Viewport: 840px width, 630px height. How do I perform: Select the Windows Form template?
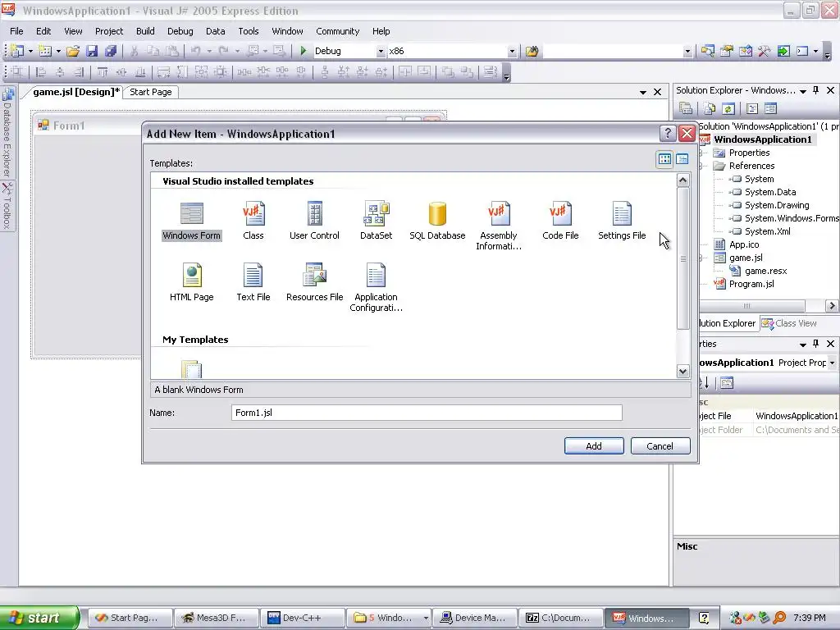(x=191, y=221)
